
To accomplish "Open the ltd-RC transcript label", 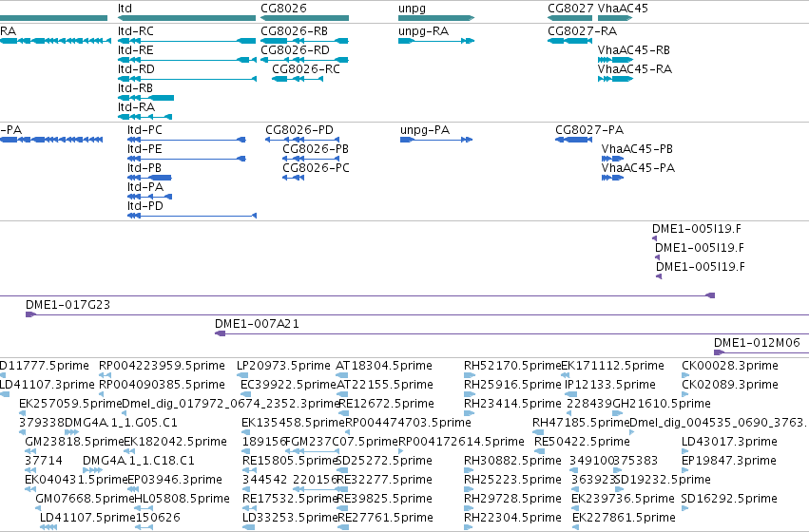I will point(136,31).
